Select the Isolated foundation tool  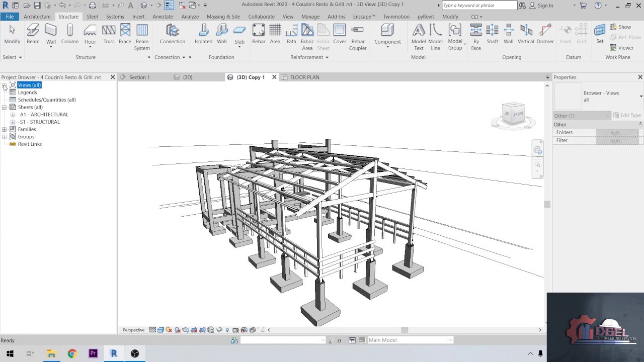pyautogui.click(x=204, y=34)
